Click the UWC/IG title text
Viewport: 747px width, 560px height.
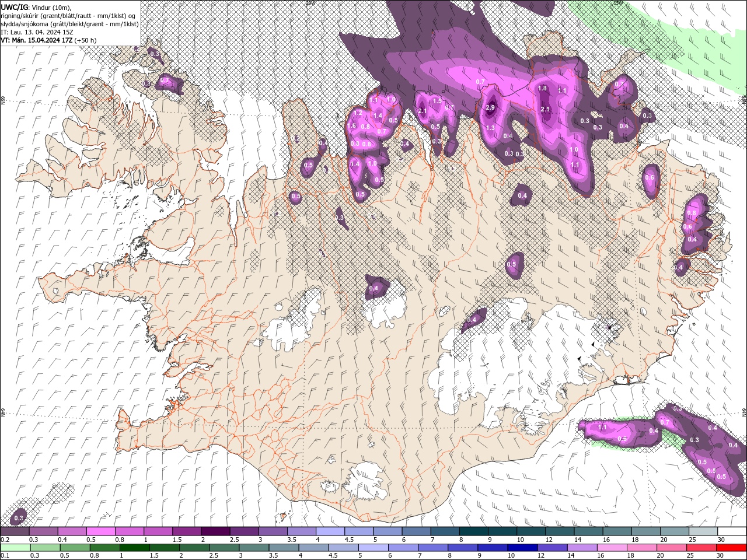15,6
